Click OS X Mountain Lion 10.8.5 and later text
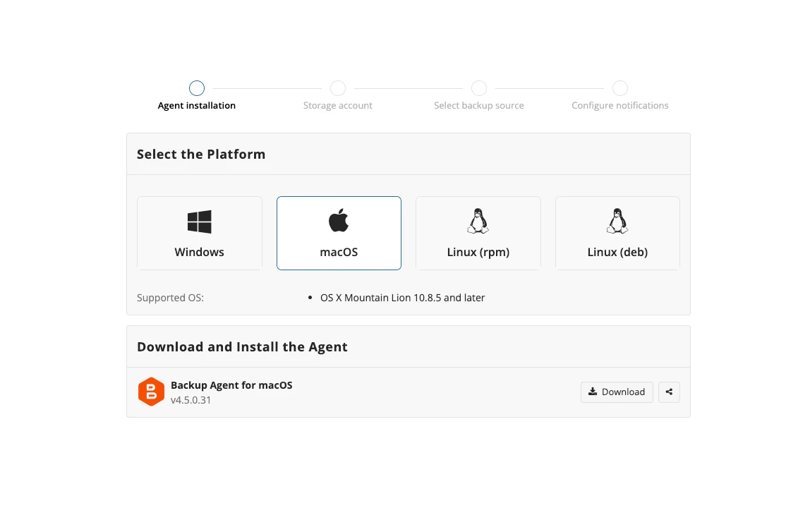 (402, 298)
